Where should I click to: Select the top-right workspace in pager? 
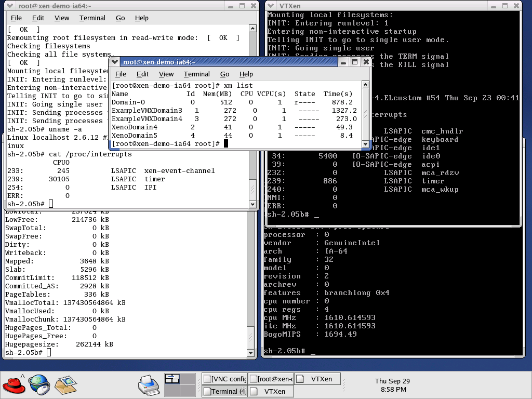tap(187, 379)
